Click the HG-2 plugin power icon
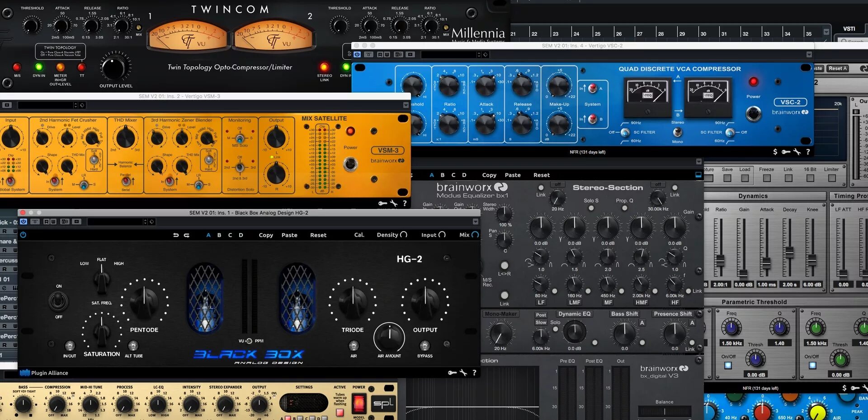Screen dimensions: 868x420 coord(23,235)
